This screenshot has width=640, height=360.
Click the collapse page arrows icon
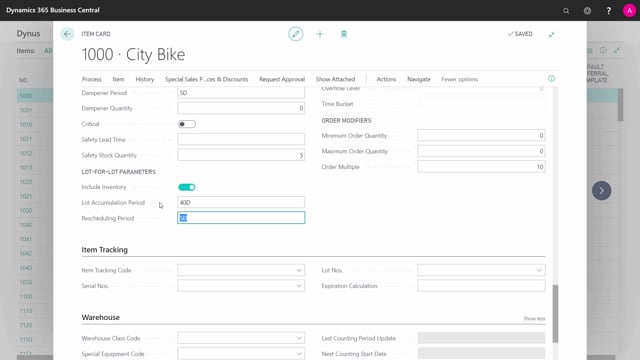coord(551,34)
